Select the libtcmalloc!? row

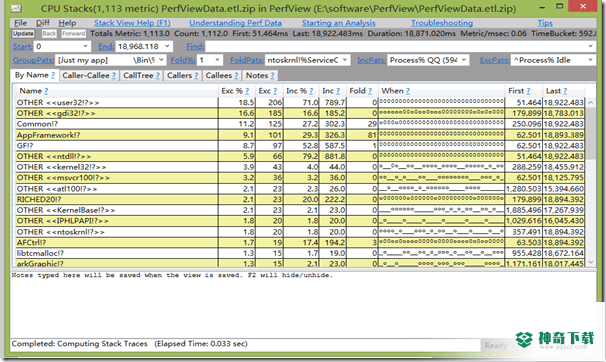(x=300, y=253)
